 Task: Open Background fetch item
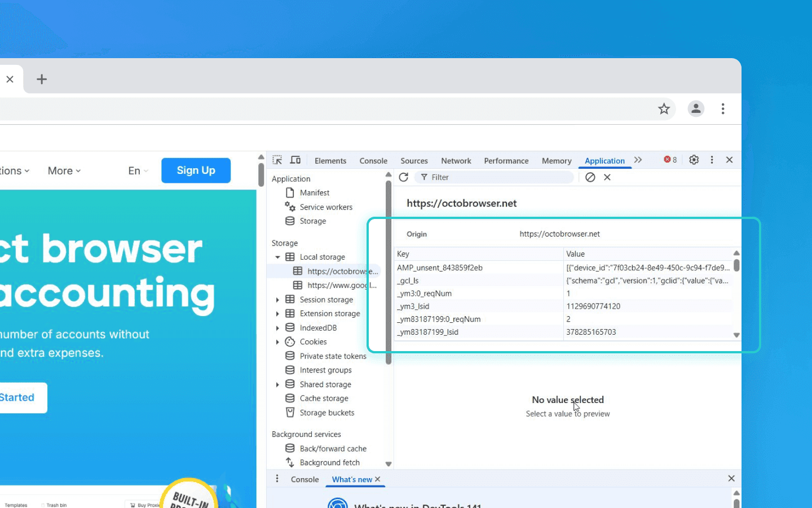(329, 463)
